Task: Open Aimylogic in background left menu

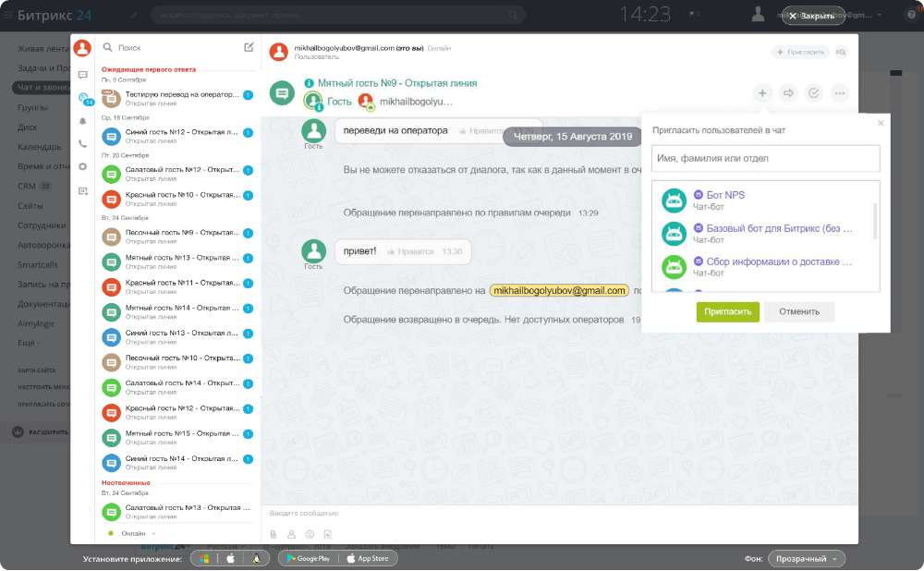Action: click(36, 323)
